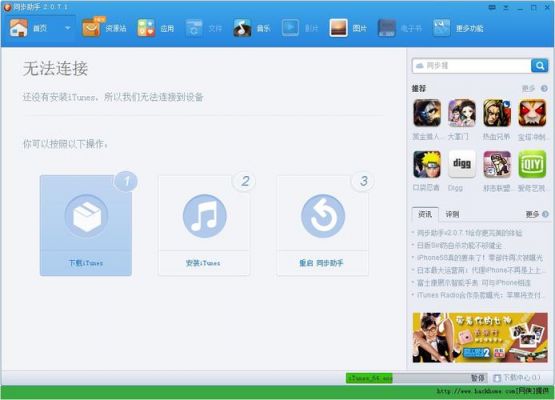This screenshot has height=400, width=555.
Task: Open the 应用 apps section
Action: tap(156, 28)
